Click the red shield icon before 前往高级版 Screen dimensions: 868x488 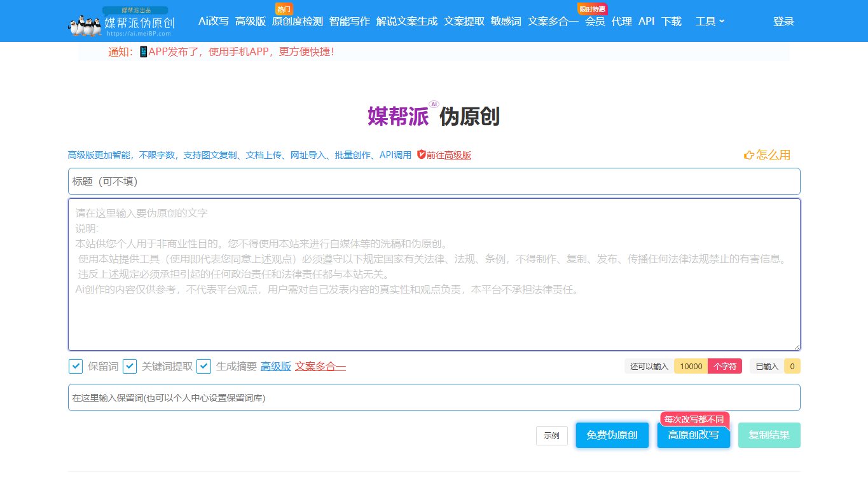[x=421, y=154]
